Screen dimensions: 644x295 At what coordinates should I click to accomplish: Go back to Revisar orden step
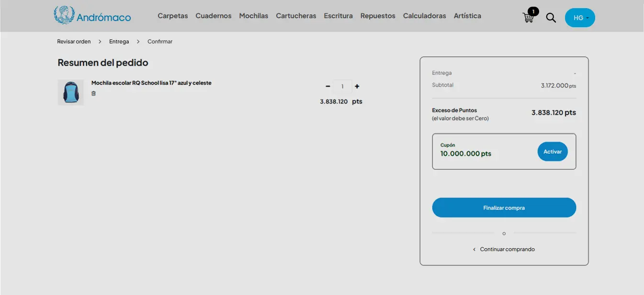74,42
